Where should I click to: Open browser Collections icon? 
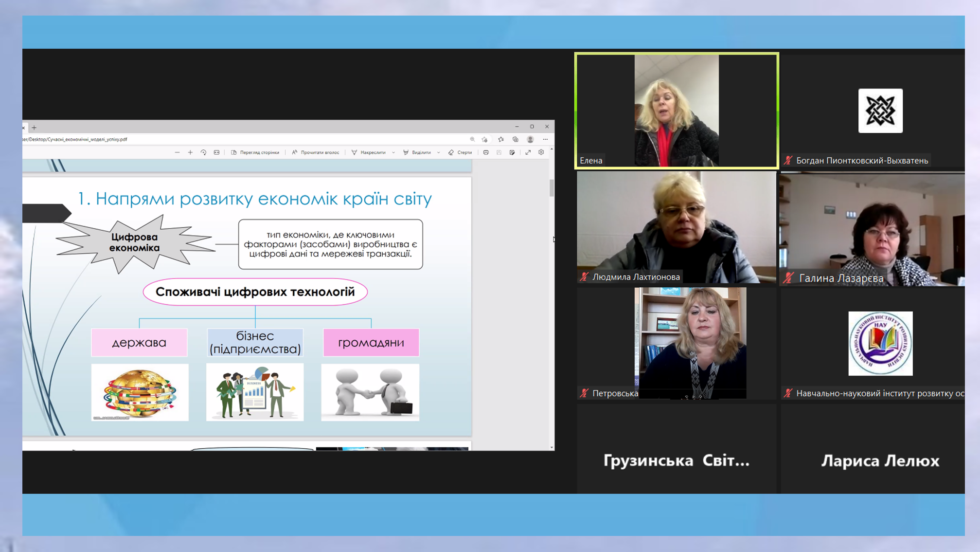click(x=516, y=139)
